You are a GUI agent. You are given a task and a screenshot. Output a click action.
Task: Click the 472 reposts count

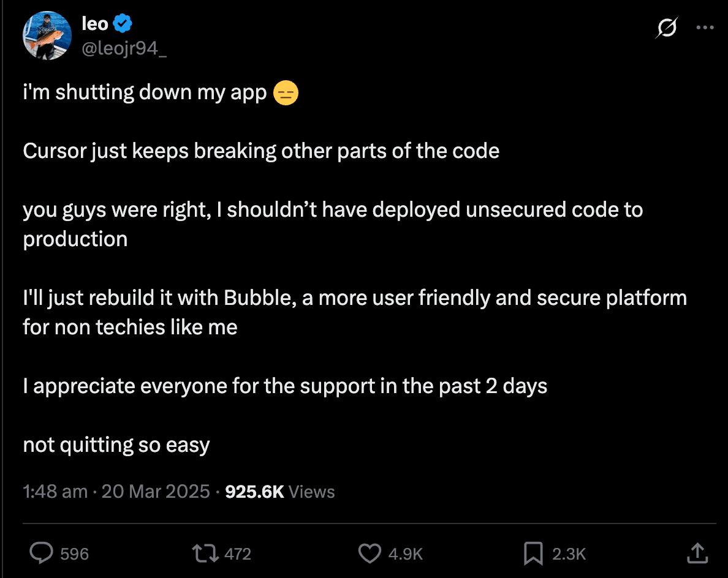pos(238,554)
